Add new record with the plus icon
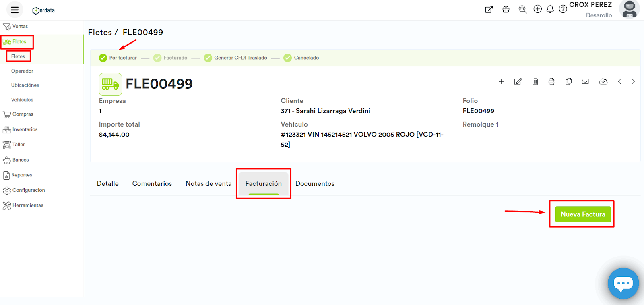This screenshot has height=305, width=644. coord(501,82)
